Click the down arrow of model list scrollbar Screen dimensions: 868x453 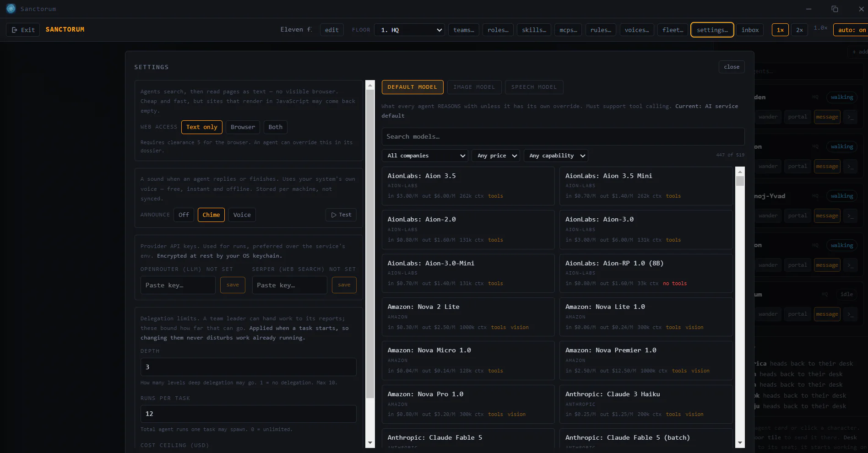pyautogui.click(x=740, y=443)
